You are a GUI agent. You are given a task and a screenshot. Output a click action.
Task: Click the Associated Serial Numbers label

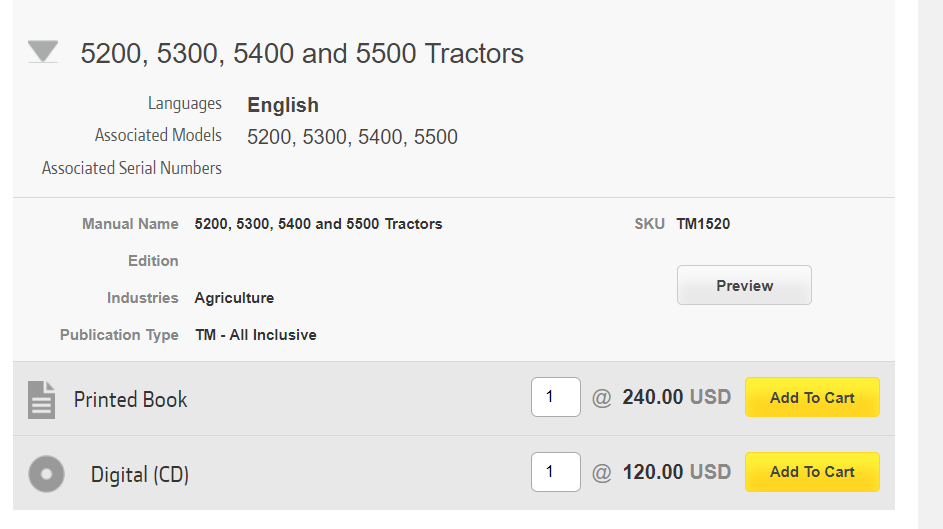(132, 168)
